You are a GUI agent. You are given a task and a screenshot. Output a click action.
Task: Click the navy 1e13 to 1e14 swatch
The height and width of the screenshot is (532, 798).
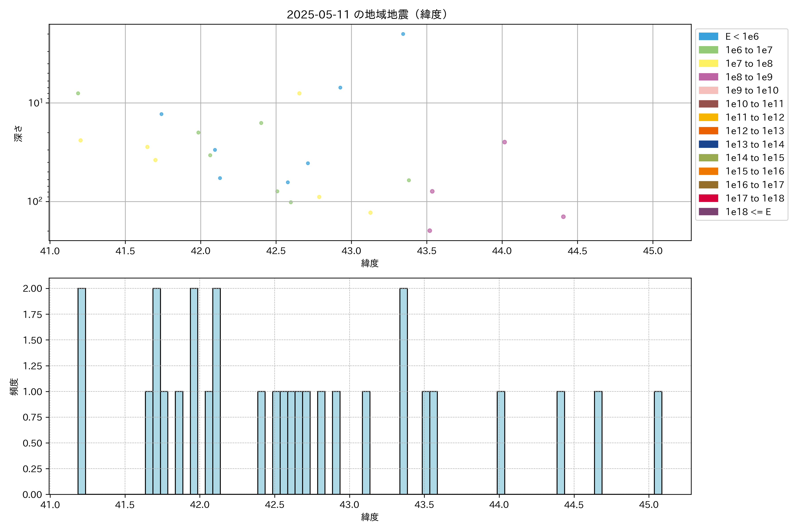coord(708,144)
